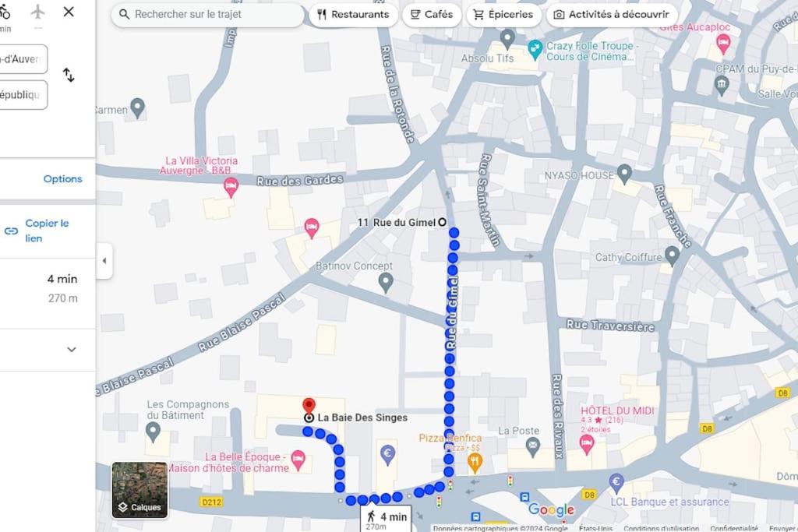Open route Options settings
This screenshot has width=798, height=532.
coord(62,179)
